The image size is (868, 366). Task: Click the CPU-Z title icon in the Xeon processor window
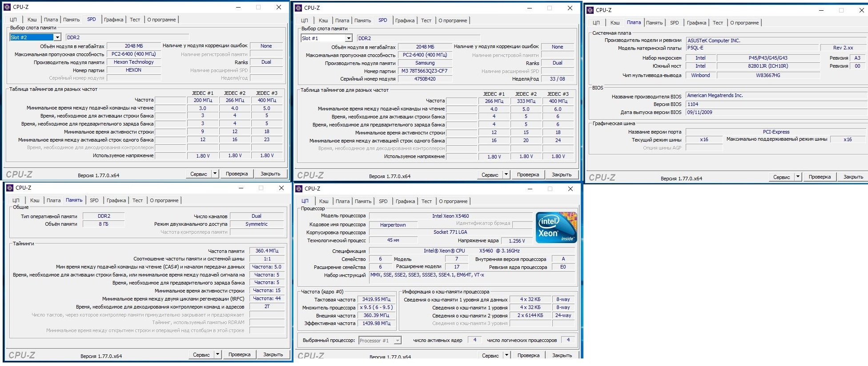click(x=299, y=189)
